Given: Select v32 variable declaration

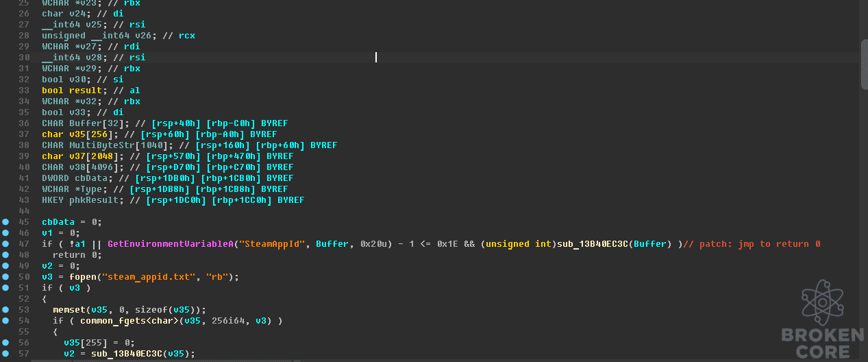Looking at the screenshot, I should (88, 101).
